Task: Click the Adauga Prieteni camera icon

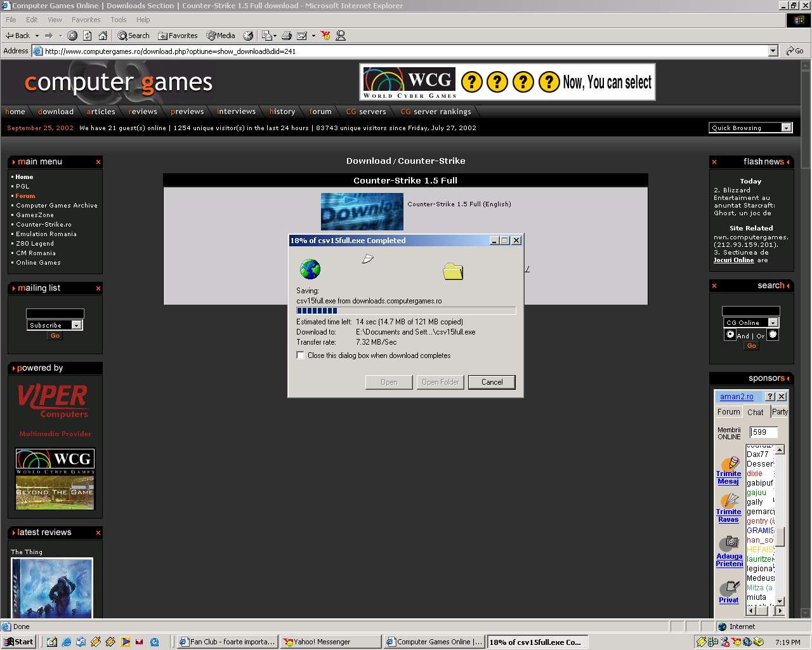Action: [730, 543]
